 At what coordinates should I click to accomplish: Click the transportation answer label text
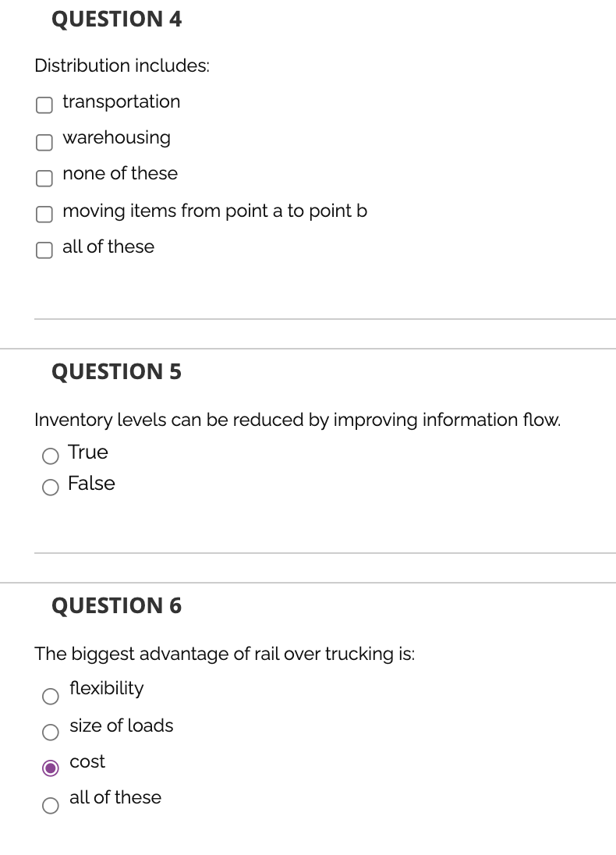(121, 101)
